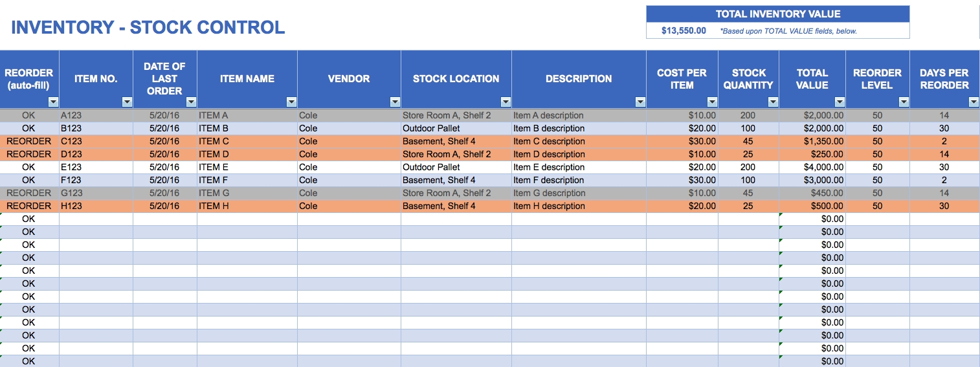Screen dimensions: 980x367
Task: Expand the VENDOR column filter arrow
Action: (x=395, y=102)
